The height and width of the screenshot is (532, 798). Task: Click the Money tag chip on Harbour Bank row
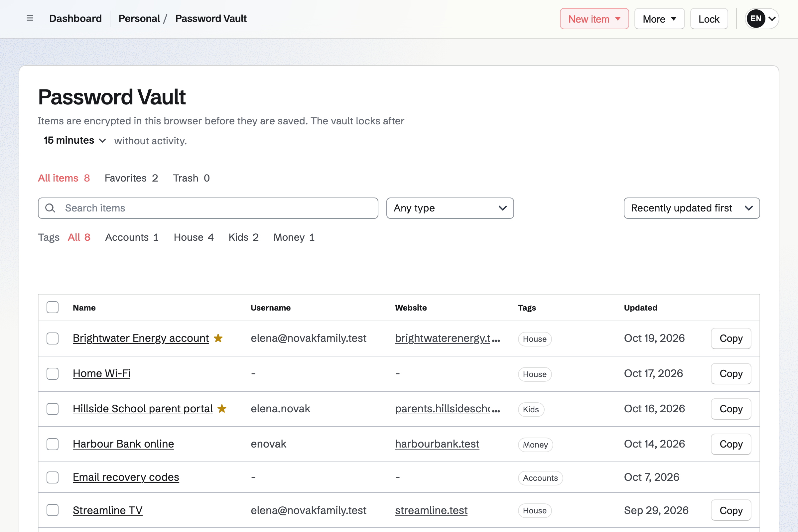click(x=535, y=445)
